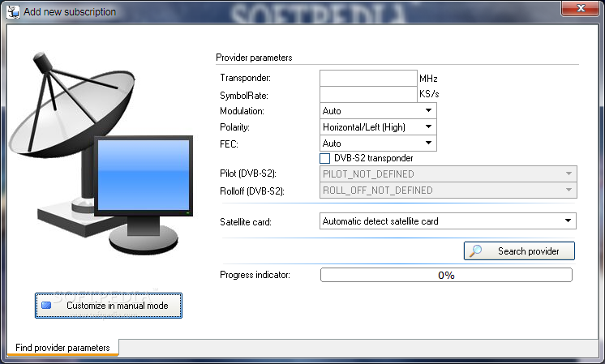Click the Satellite card: label
This screenshot has height=364, width=605.
[246, 221]
